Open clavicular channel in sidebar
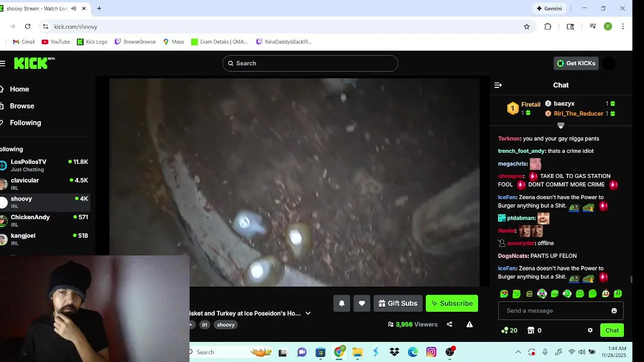 pyautogui.click(x=45, y=184)
